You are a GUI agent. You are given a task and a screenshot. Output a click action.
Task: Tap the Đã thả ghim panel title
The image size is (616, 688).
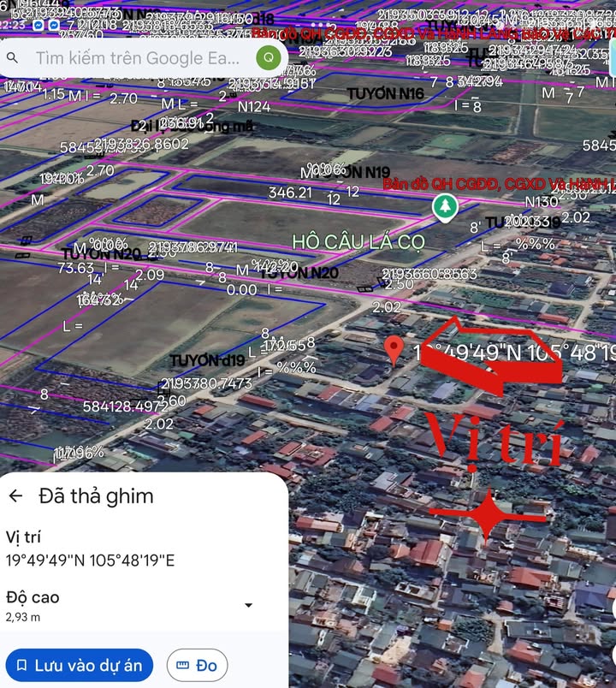tap(96, 496)
